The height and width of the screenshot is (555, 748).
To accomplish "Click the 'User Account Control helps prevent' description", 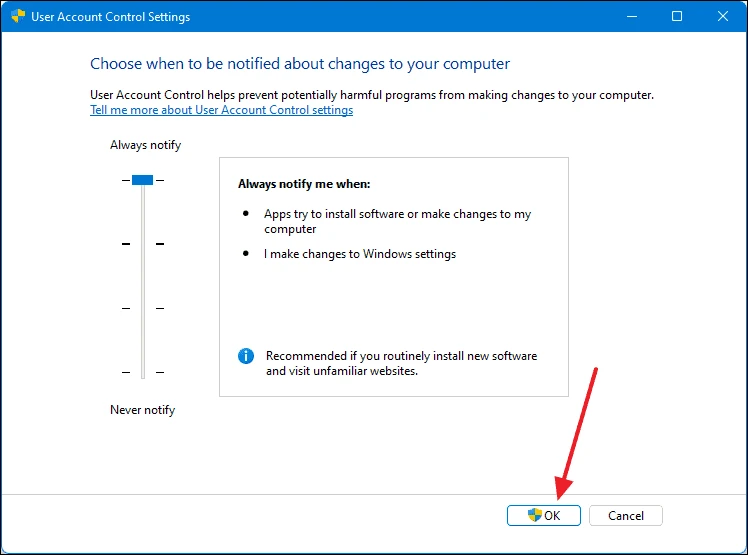I will [372, 95].
